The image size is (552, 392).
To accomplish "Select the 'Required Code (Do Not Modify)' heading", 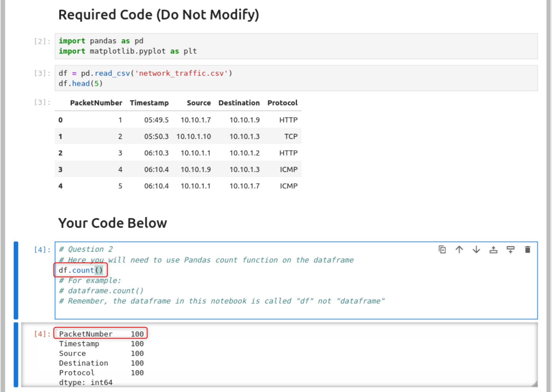I will point(158,14).
